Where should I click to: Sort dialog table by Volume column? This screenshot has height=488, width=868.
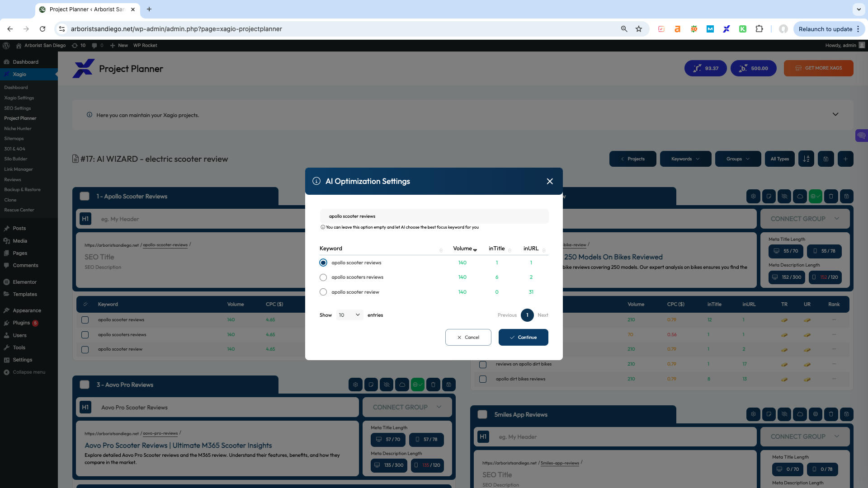465,249
